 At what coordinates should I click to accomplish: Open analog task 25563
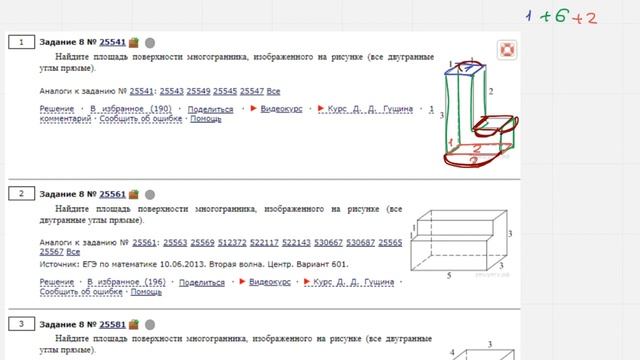tap(175, 242)
